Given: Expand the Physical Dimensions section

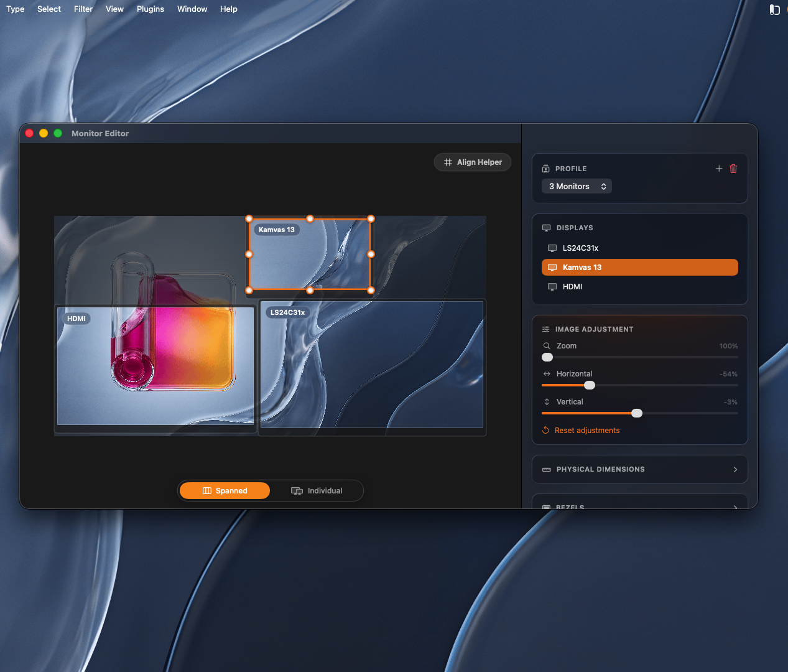Looking at the screenshot, I should (x=640, y=469).
